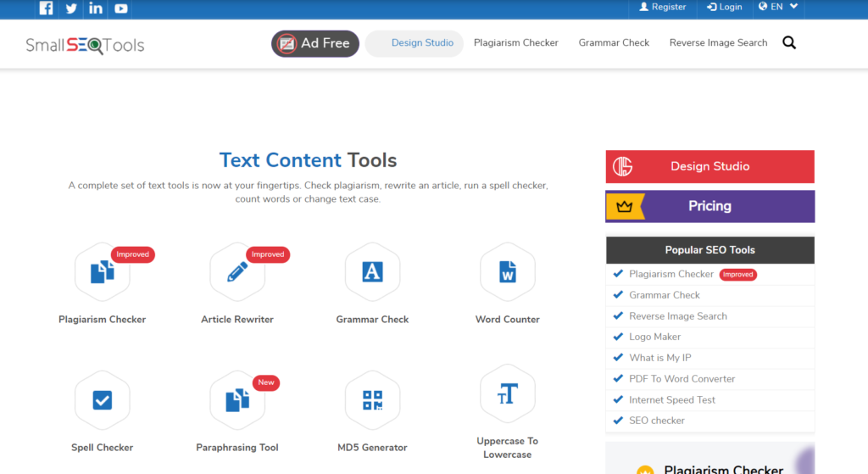Click the Register link
The height and width of the screenshot is (474, 868).
[663, 7]
